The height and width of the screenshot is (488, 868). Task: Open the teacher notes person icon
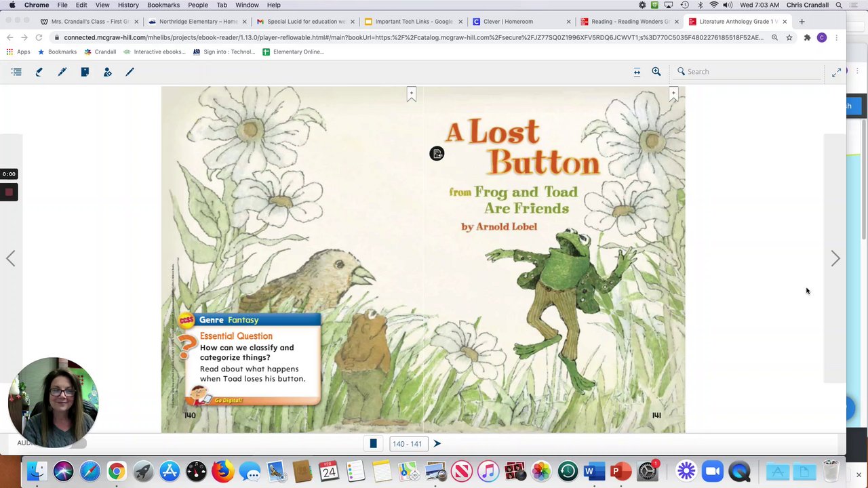pos(107,71)
